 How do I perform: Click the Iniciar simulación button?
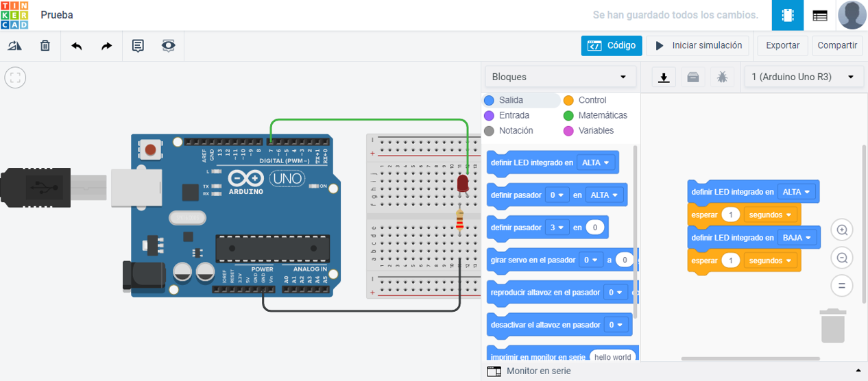698,46
